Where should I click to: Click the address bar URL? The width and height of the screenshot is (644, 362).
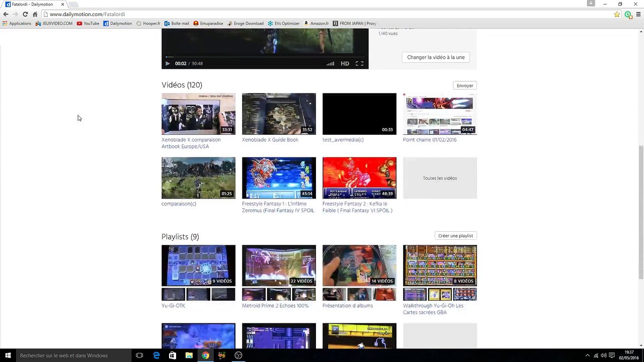point(87,14)
